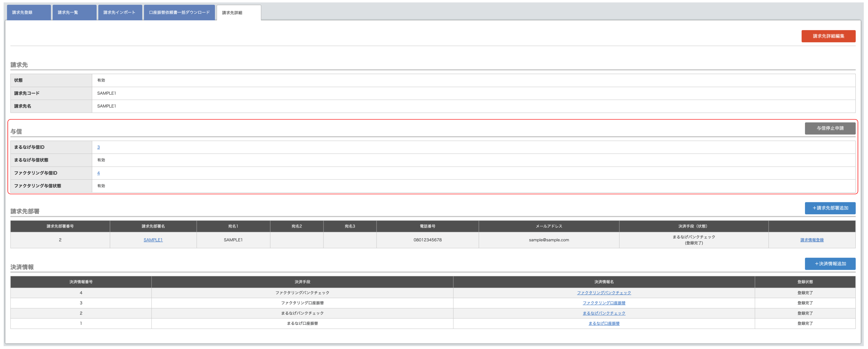The height and width of the screenshot is (349, 868).
Task: Click the sample@sample.com email cell
Action: click(x=549, y=240)
